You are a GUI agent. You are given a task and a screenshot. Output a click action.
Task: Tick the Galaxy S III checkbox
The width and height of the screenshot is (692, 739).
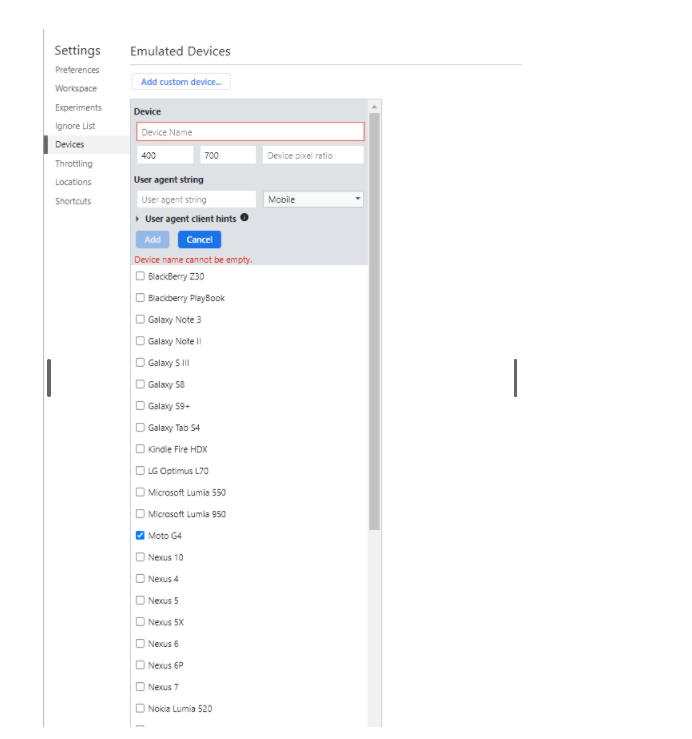tap(140, 362)
